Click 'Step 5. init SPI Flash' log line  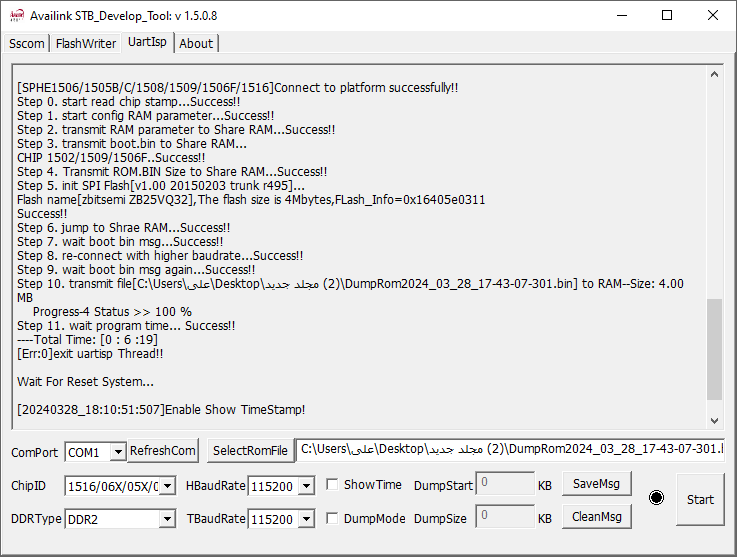coord(161,186)
